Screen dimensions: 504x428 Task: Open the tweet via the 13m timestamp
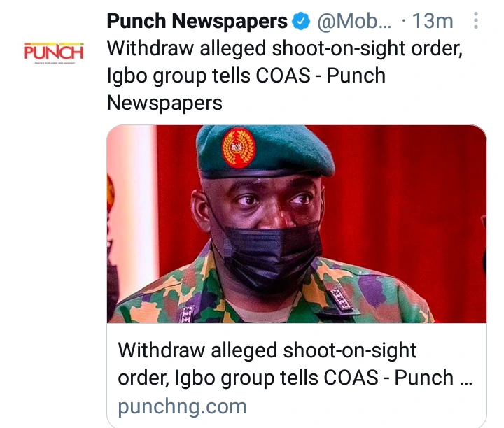(433, 22)
